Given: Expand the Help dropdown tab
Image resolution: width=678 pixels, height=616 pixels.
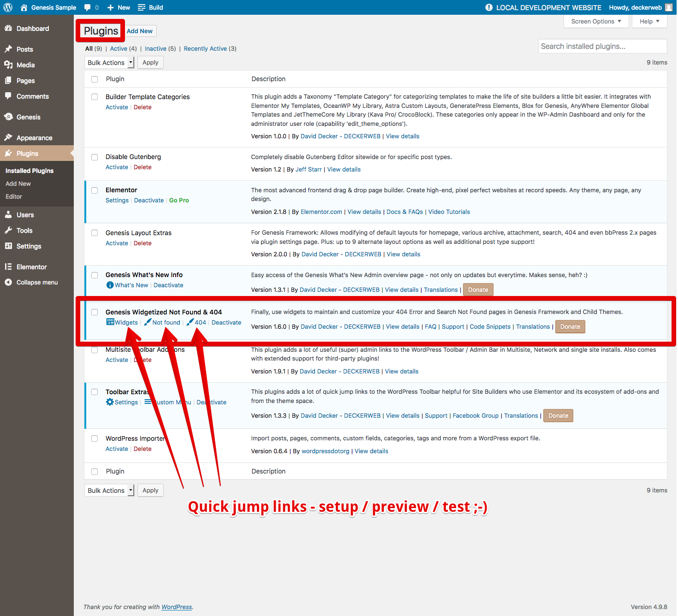Looking at the screenshot, I should [649, 21].
